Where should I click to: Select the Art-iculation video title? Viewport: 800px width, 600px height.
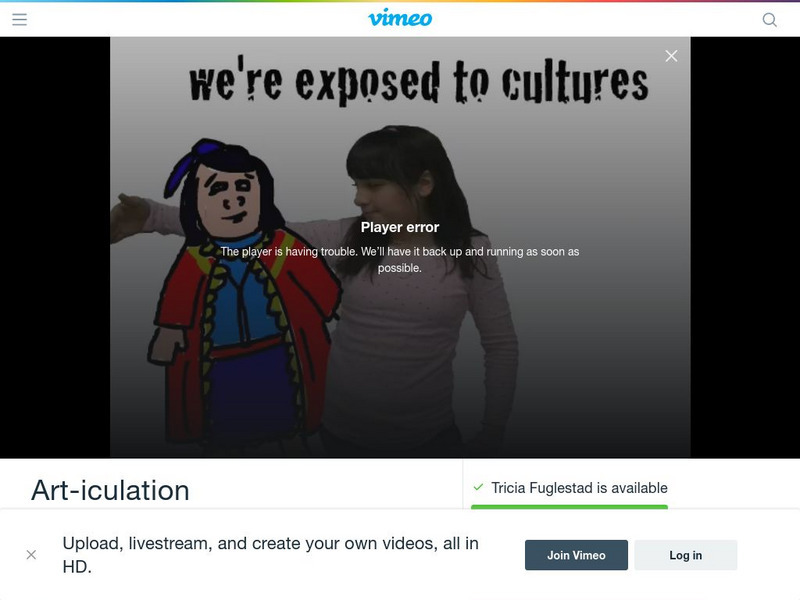pyautogui.click(x=110, y=490)
